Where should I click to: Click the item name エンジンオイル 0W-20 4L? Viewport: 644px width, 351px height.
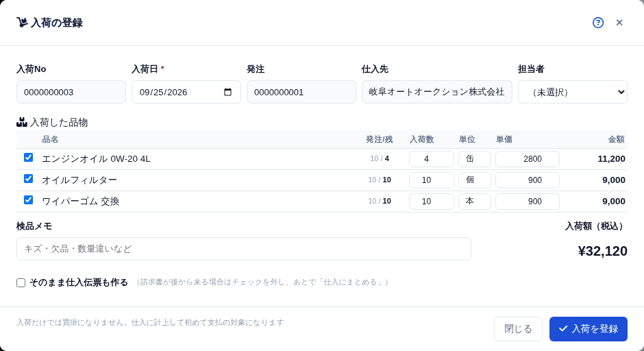(x=96, y=159)
